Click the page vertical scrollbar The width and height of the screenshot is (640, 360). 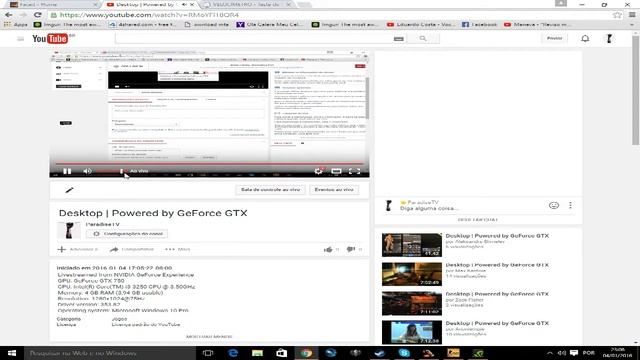coord(636,90)
